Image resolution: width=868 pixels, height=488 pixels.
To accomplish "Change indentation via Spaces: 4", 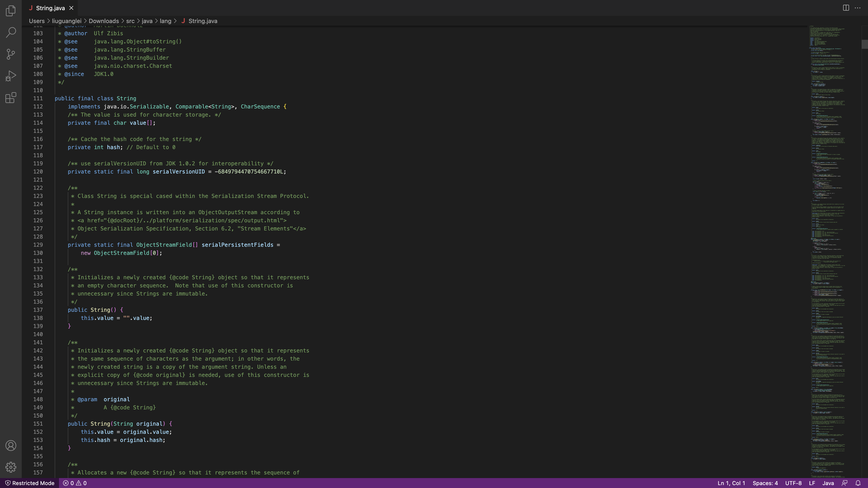I will [x=765, y=483].
